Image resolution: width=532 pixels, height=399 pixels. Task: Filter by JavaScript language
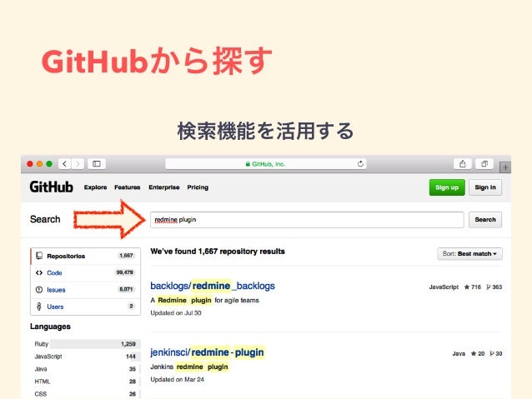click(87, 357)
